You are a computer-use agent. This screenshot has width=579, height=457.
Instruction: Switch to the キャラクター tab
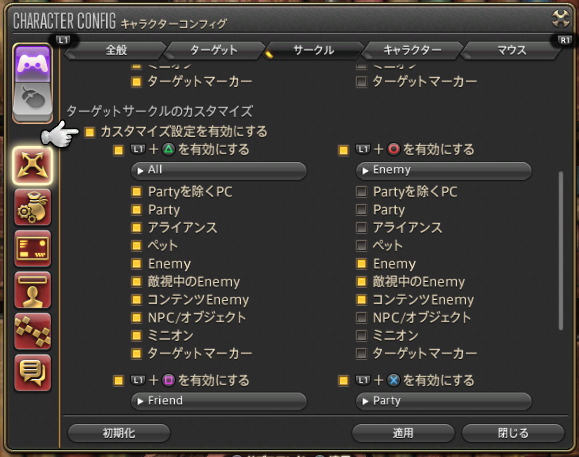(412, 50)
